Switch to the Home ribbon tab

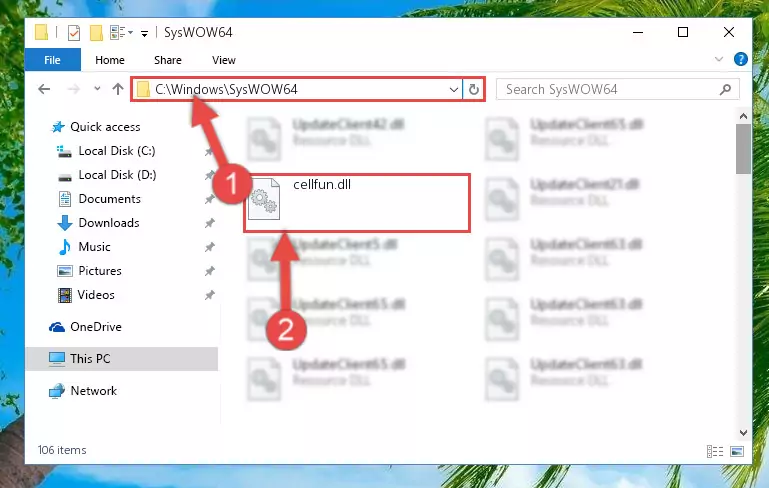(110, 60)
